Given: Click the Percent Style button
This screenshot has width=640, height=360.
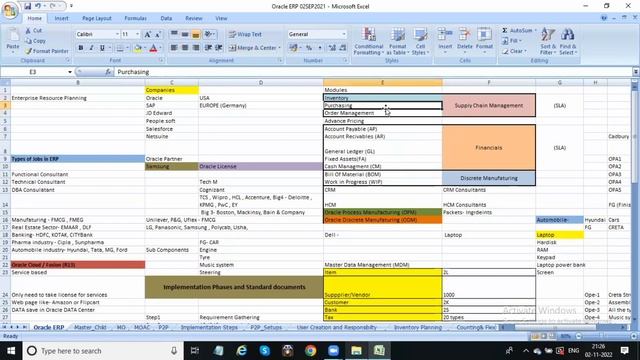Looking at the screenshot, I should pyautogui.click(x=309, y=48).
